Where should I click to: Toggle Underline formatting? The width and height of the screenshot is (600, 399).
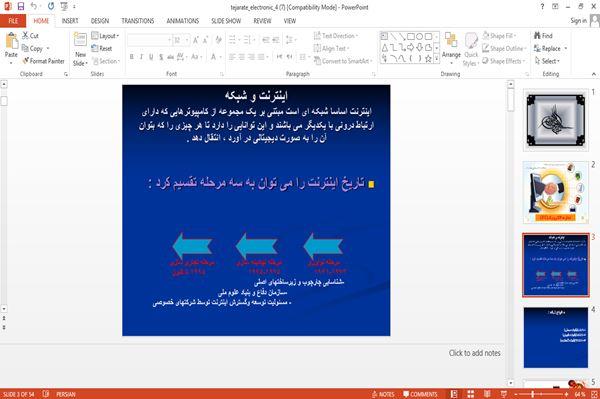151,57
